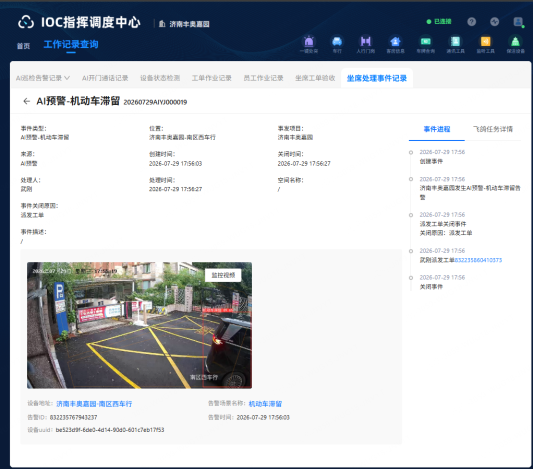Select the handler name under 处理人
Viewport: 534px width, 469px height.
[x=26, y=189]
